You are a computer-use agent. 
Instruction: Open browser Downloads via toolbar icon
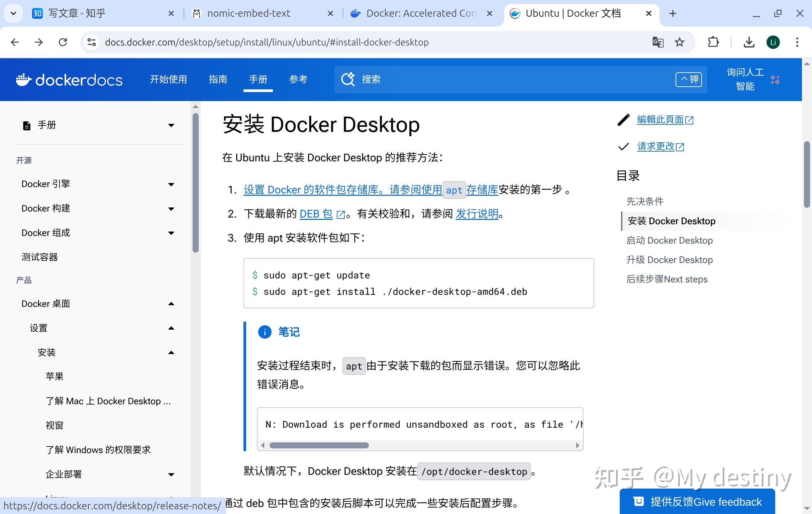pyautogui.click(x=748, y=42)
